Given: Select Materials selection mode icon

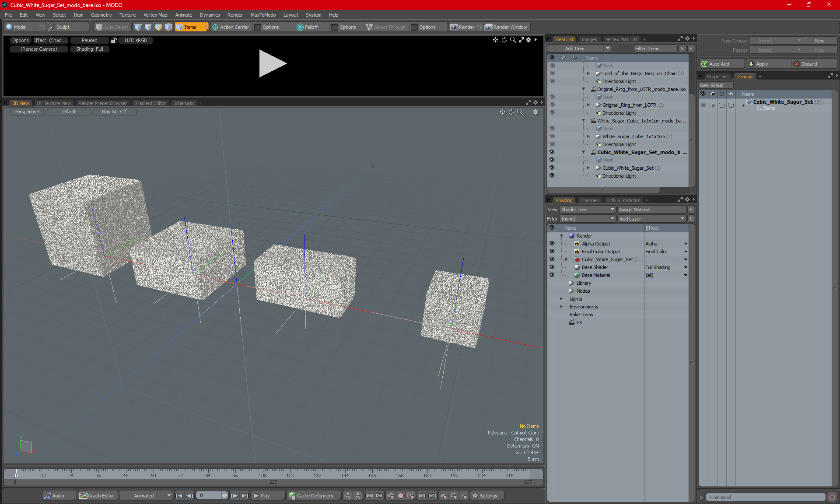Looking at the screenshot, I should tap(168, 27).
